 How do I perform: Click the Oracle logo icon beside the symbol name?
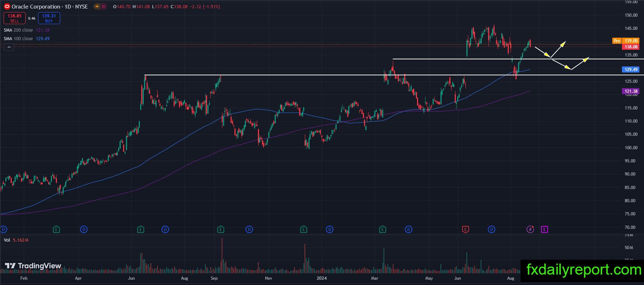pyautogui.click(x=7, y=6)
